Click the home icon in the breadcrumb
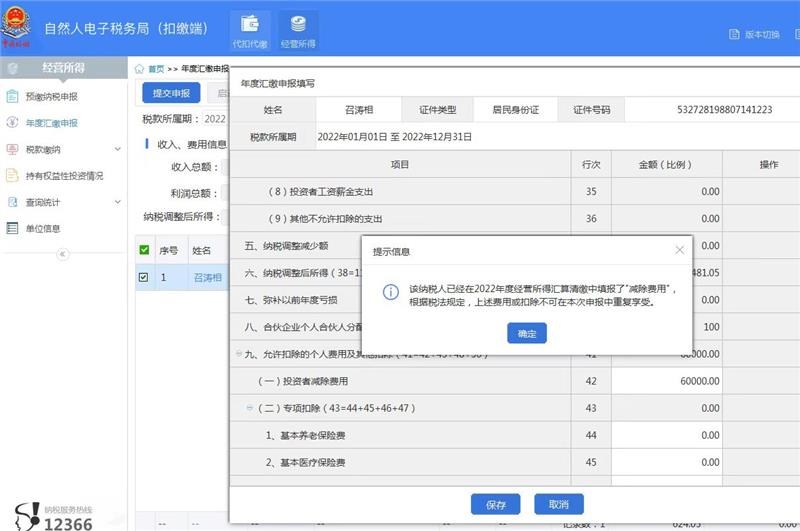Screen dimensions: 800x531 pyautogui.click(x=140, y=69)
